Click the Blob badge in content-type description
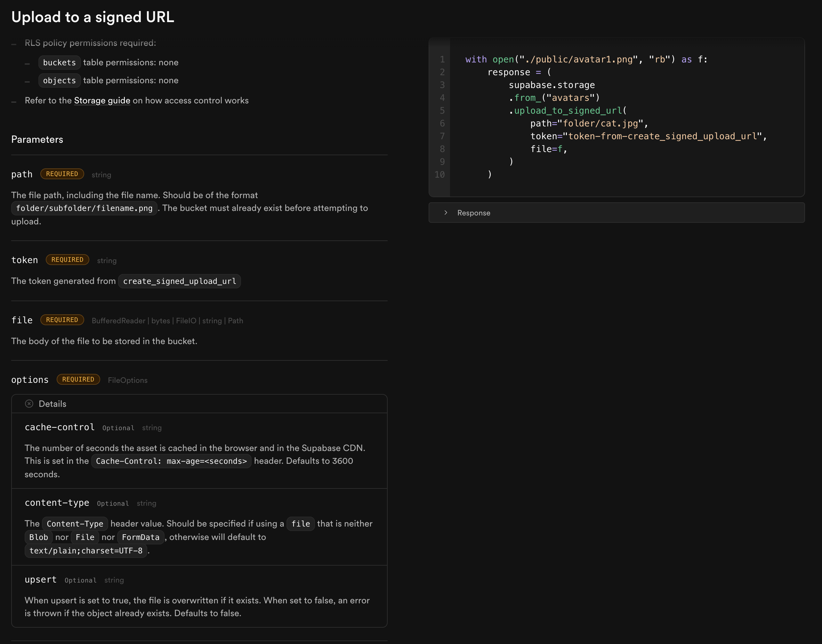The width and height of the screenshot is (822, 644). tap(38, 537)
